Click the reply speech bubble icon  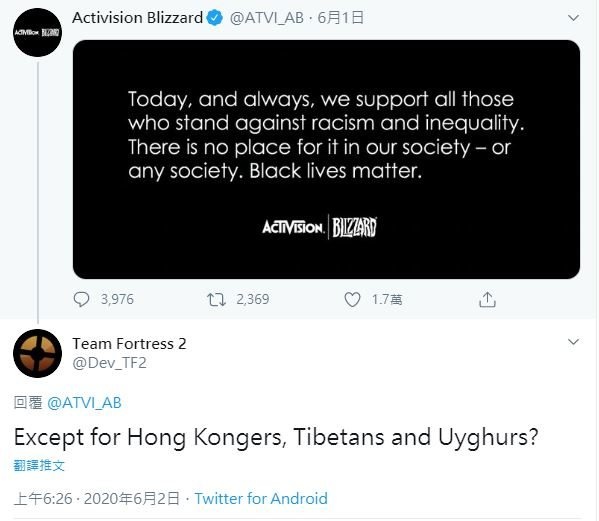tap(81, 299)
